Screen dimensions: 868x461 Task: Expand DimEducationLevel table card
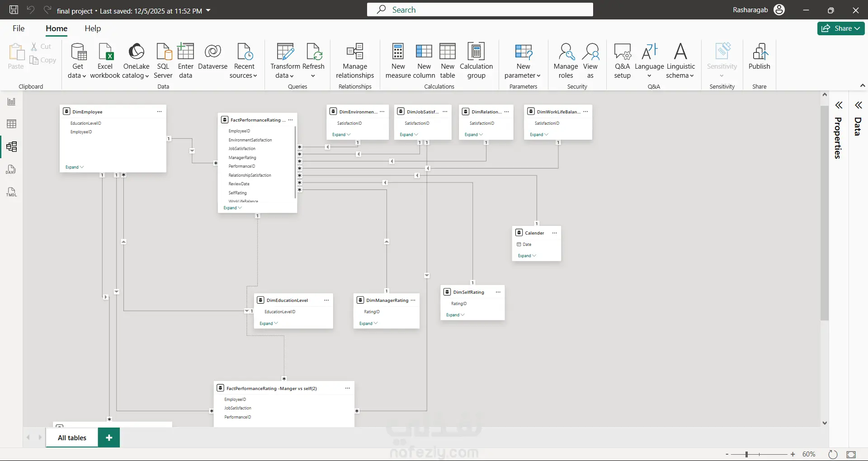(x=269, y=324)
